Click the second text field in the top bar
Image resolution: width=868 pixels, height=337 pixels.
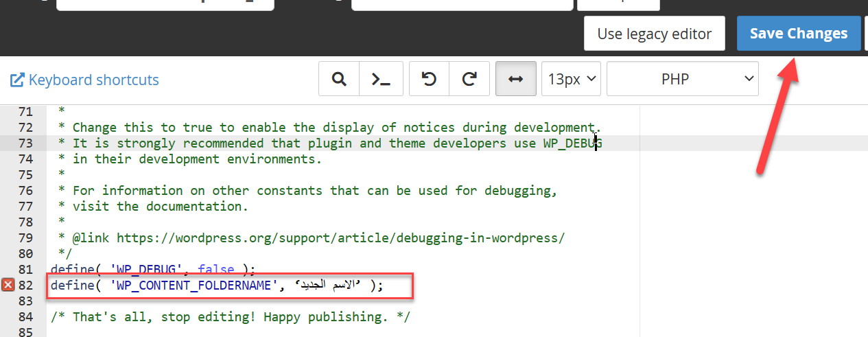461,4
